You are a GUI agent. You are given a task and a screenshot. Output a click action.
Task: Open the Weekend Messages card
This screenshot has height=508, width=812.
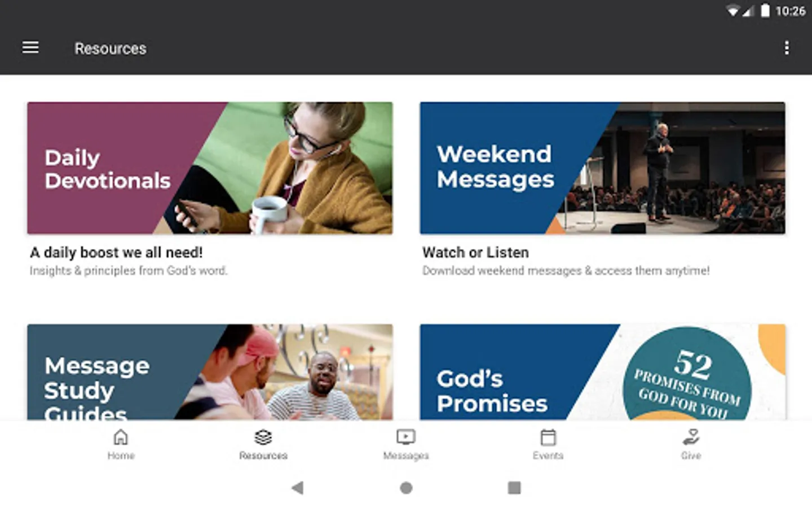point(602,168)
